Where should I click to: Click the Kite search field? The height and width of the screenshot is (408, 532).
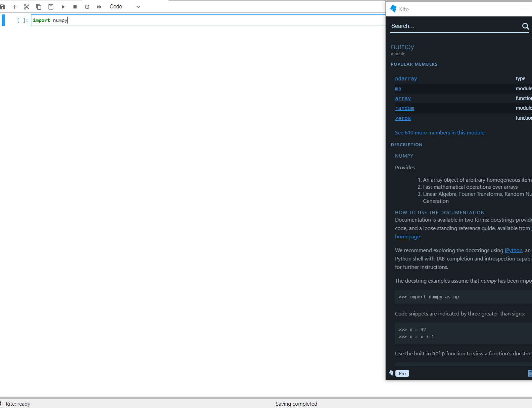[x=455, y=26]
